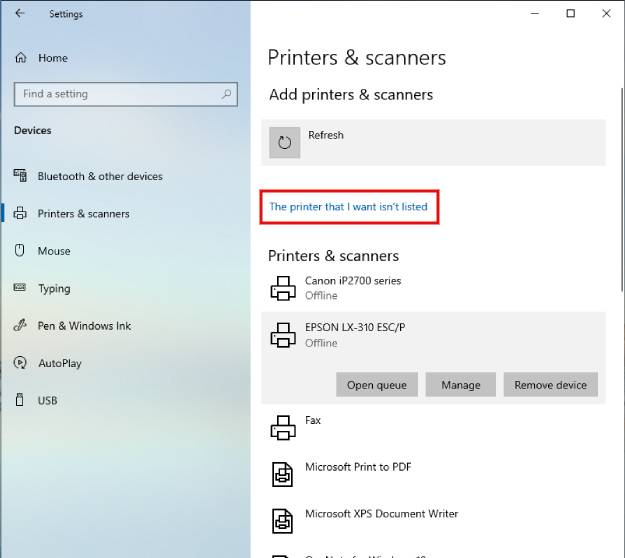Click the Mouse sidebar icon

(x=20, y=250)
